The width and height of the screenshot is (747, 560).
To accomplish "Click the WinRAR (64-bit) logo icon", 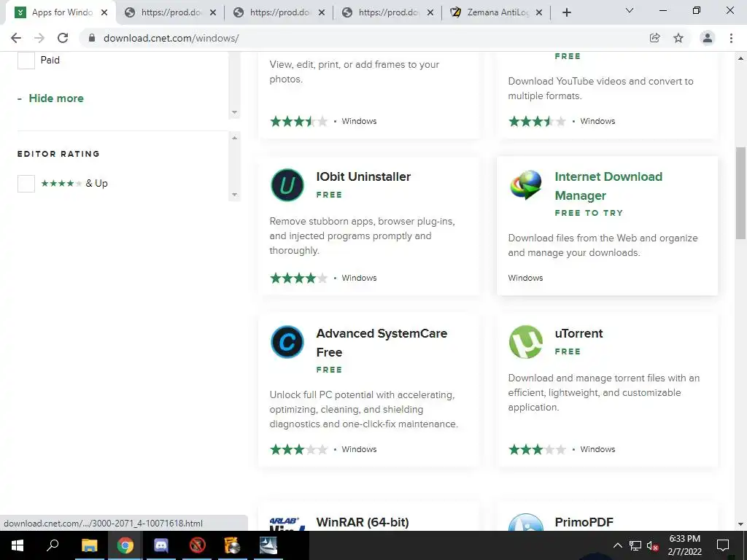I will click(x=287, y=524).
